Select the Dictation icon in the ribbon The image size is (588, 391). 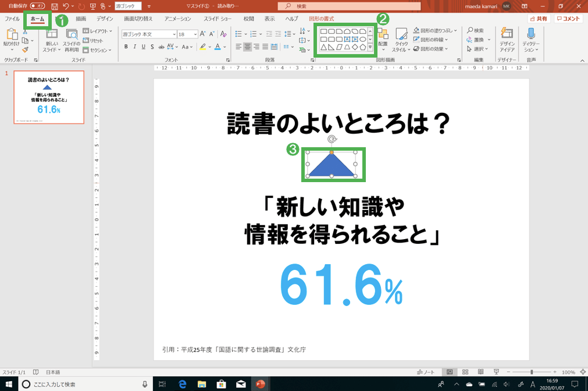click(x=531, y=35)
